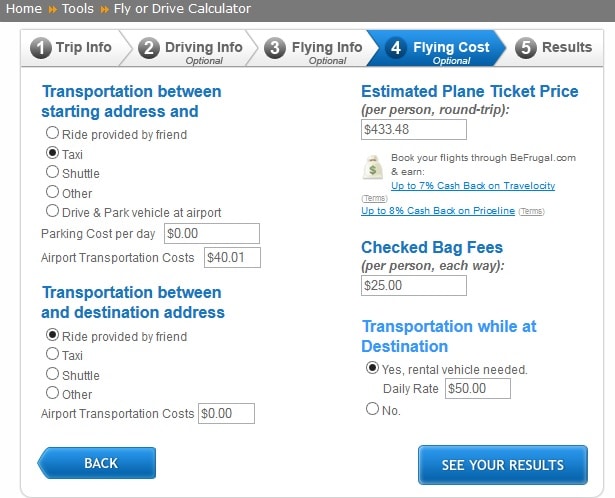Open Up to 8% Cash Back on Priceline link
615x498 pixels.
coord(438,211)
